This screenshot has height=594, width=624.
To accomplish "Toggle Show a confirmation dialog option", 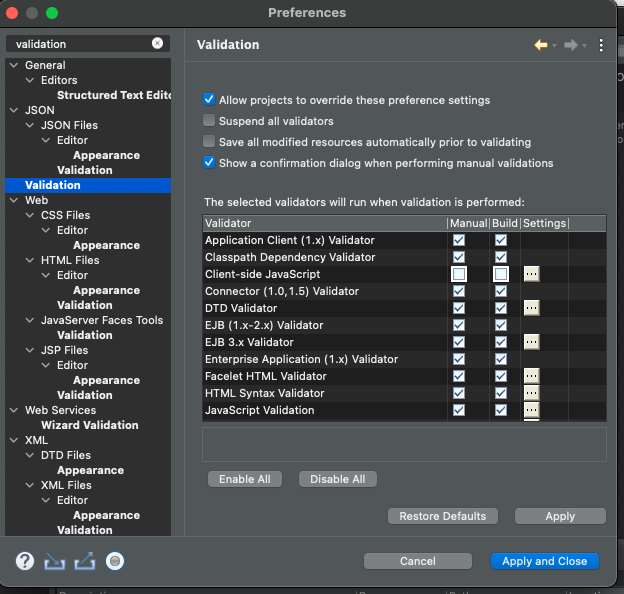I will pyautogui.click(x=209, y=162).
